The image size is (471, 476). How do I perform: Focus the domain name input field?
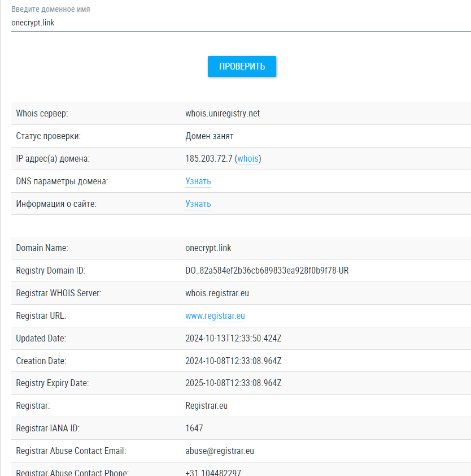click(241, 23)
